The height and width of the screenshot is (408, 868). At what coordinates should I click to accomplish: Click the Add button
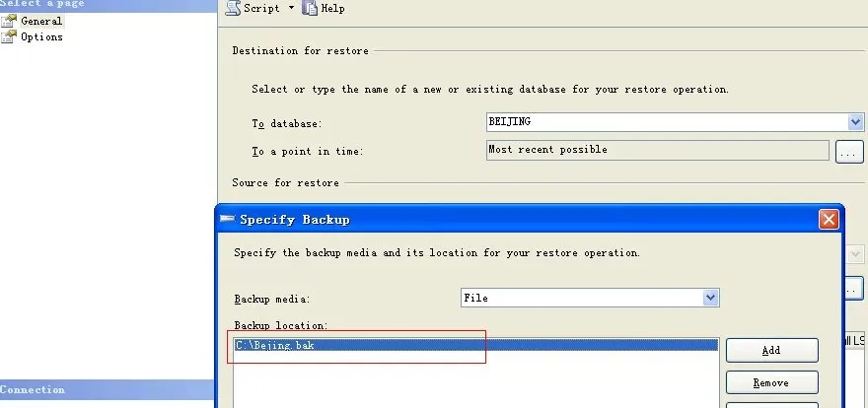point(771,350)
